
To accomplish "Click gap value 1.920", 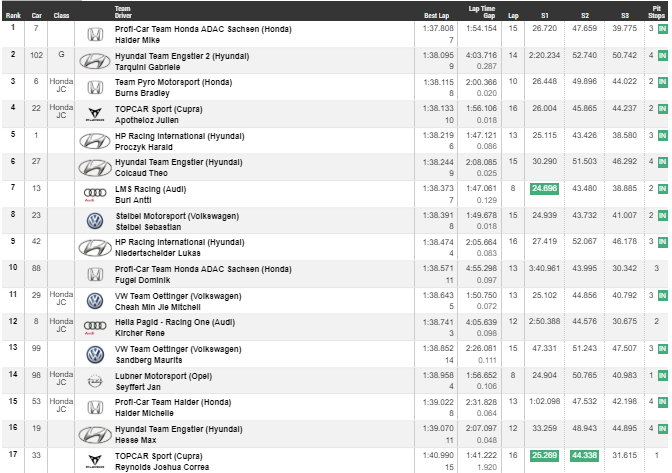I will coord(487,467).
